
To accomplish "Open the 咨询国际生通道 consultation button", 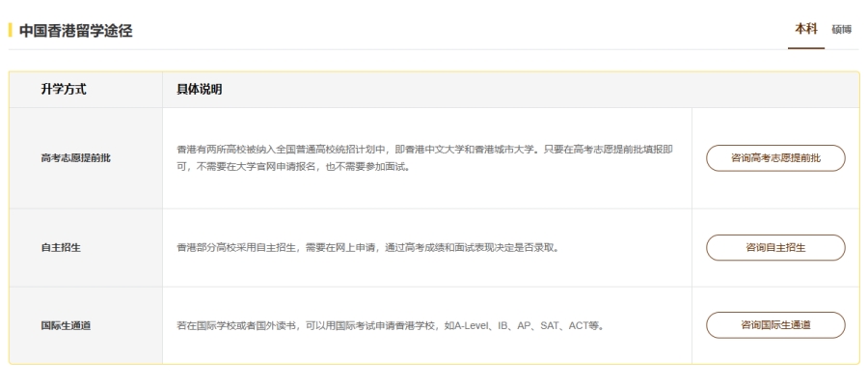I will 775,325.
